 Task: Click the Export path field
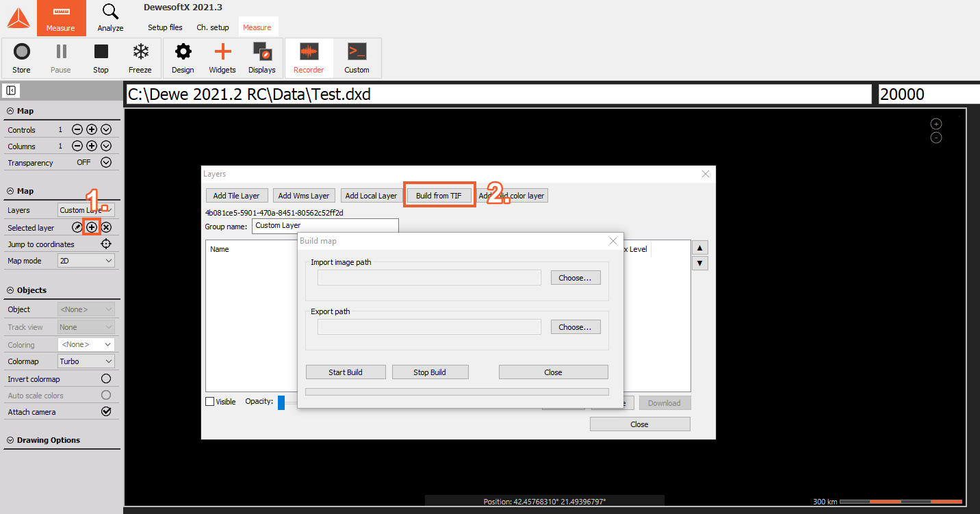tap(429, 327)
